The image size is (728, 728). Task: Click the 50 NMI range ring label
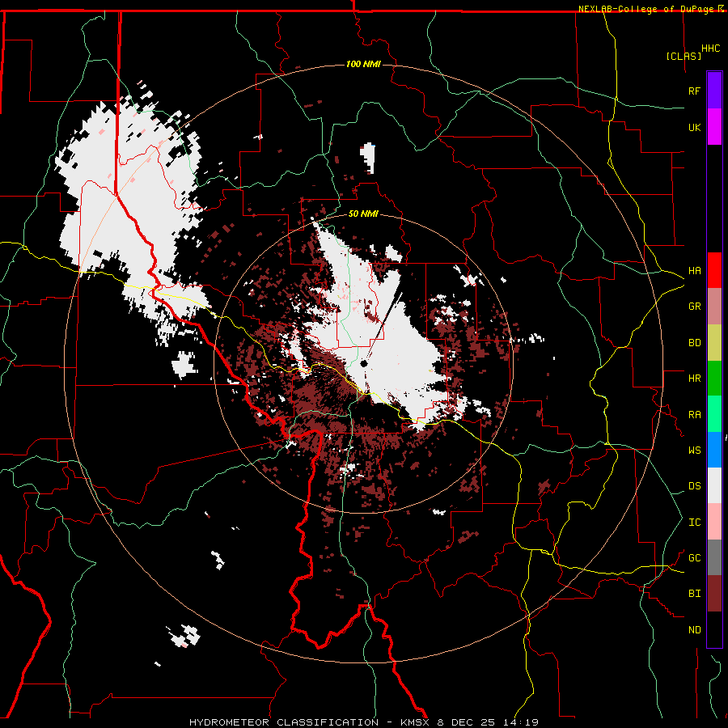coord(363,214)
